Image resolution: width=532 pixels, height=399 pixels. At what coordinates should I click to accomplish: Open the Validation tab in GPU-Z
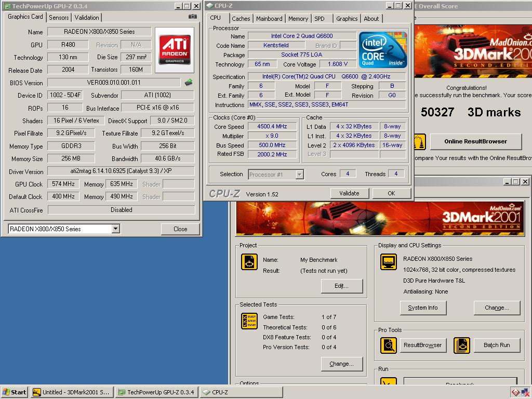(87, 18)
